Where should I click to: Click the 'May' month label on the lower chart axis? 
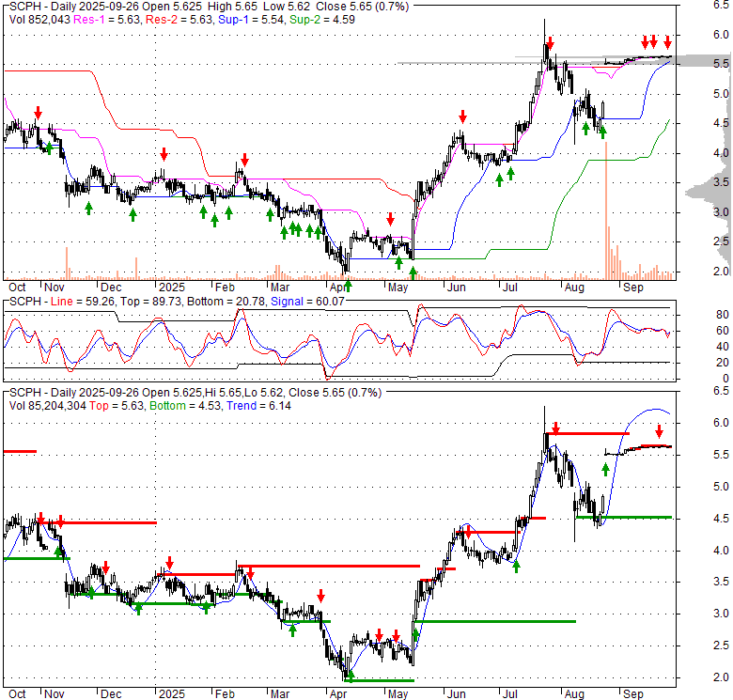pyautogui.click(x=398, y=694)
